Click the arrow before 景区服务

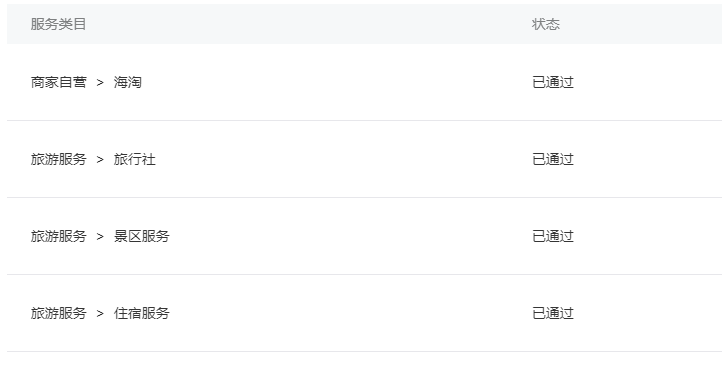point(100,237)
